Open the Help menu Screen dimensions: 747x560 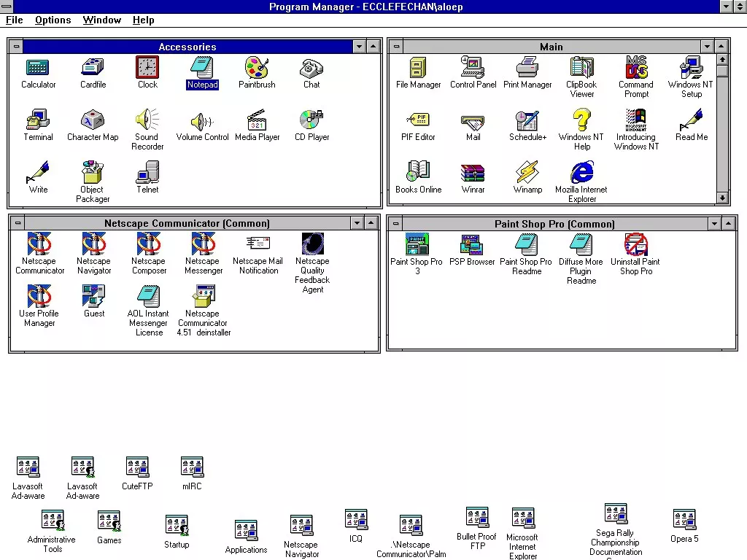pyautogui.click(x=144, y=20)
